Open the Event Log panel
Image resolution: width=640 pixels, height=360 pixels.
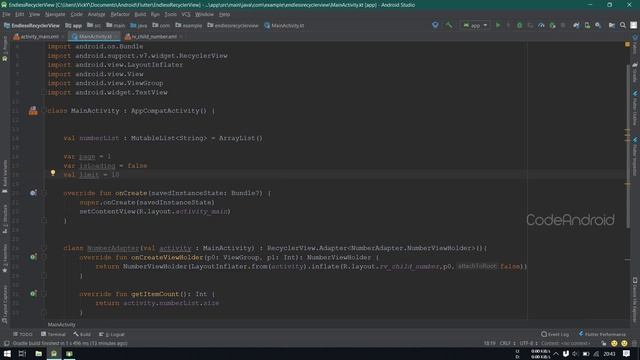[555, 334]
